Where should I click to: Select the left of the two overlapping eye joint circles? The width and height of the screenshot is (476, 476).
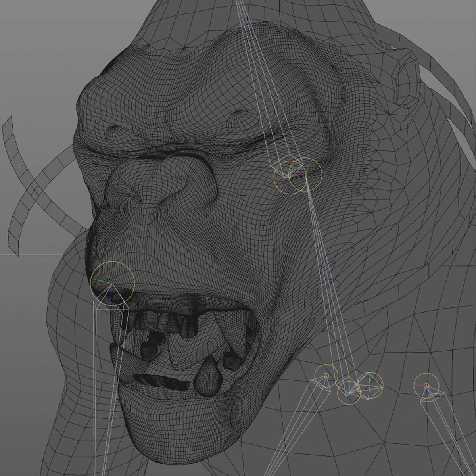pyautogui.click(x=290, y=177)
